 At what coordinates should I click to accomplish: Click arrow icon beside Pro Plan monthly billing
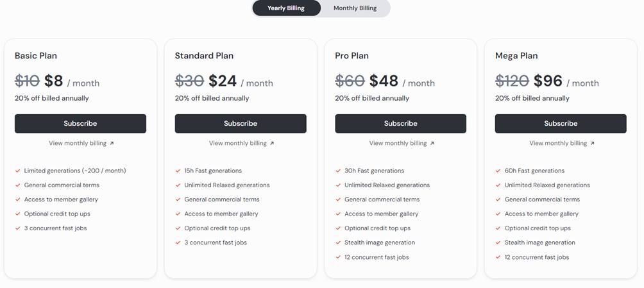(432, 143)
